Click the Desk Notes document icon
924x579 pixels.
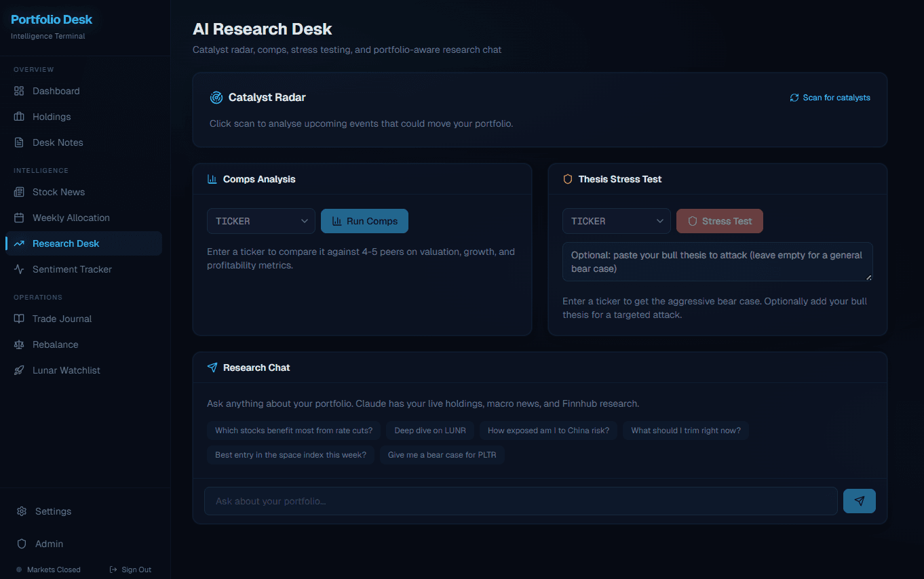point(19,142)
